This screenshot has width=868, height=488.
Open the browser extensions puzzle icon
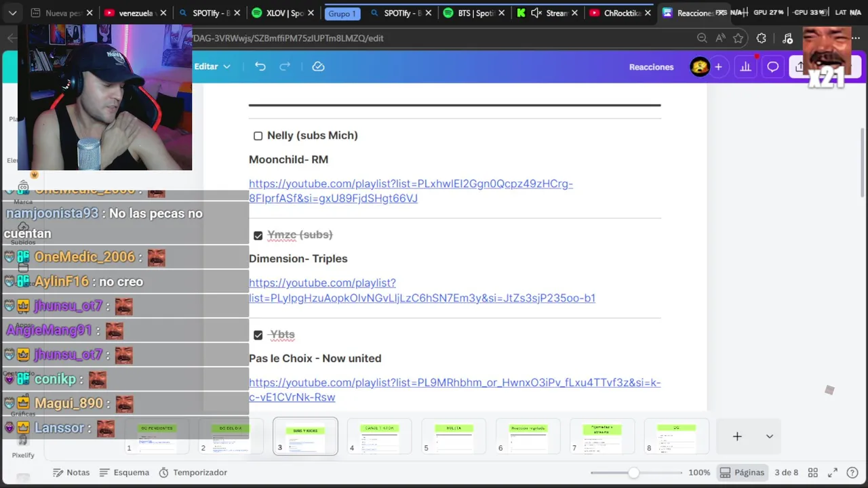762,38
